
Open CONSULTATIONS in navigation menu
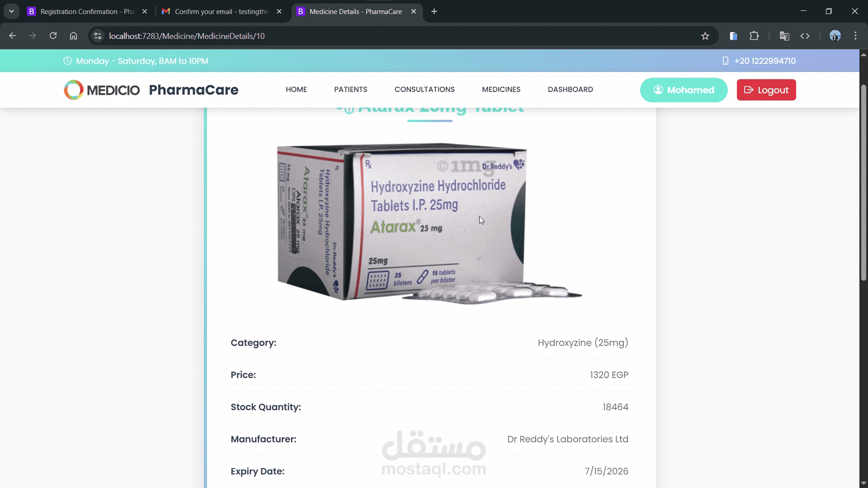click(x=425, y=89)
